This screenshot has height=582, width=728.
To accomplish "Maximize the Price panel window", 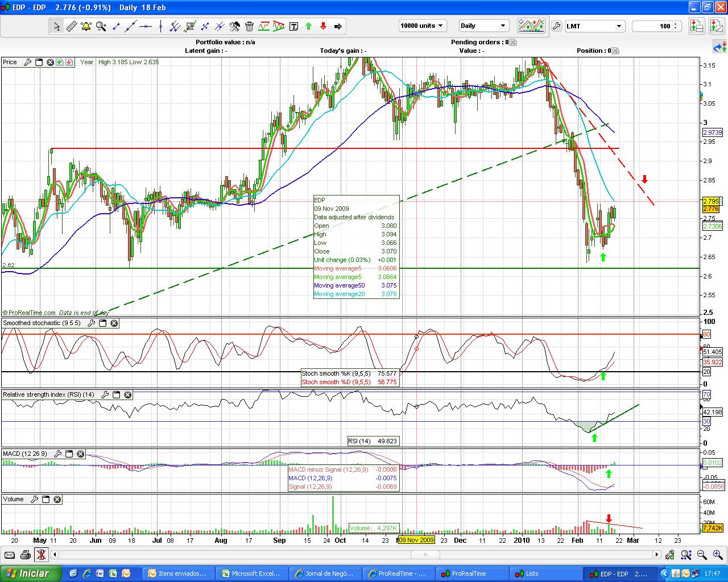I will [39, 63].
